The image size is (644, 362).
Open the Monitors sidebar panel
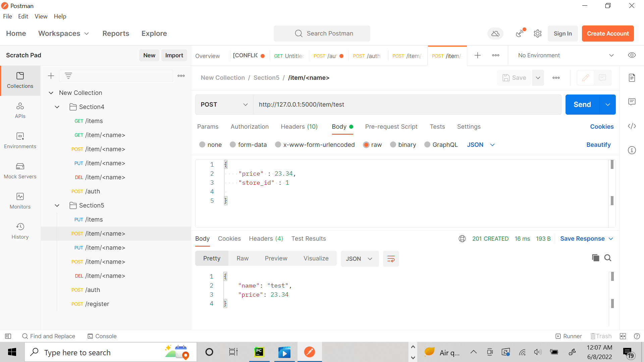click(x=20, y=201)
